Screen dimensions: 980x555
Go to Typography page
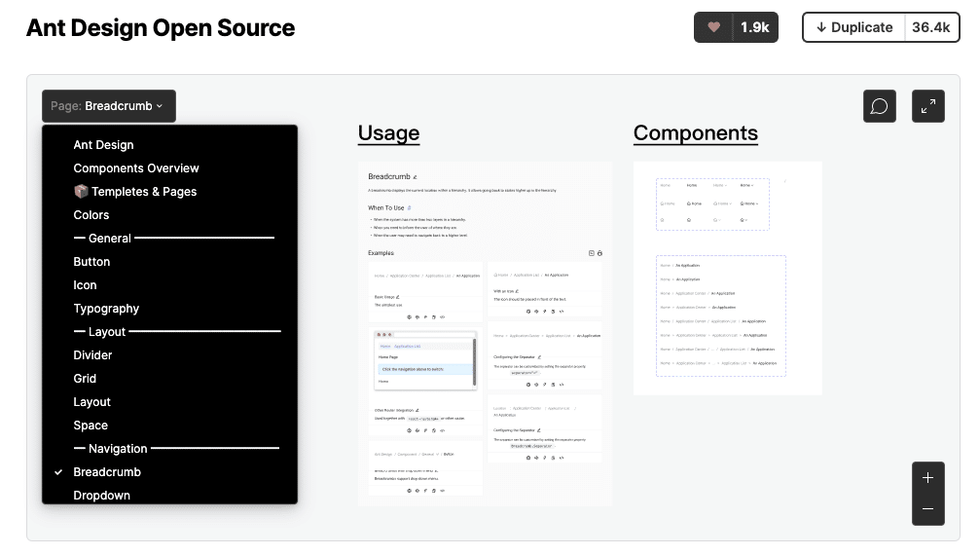106,309
